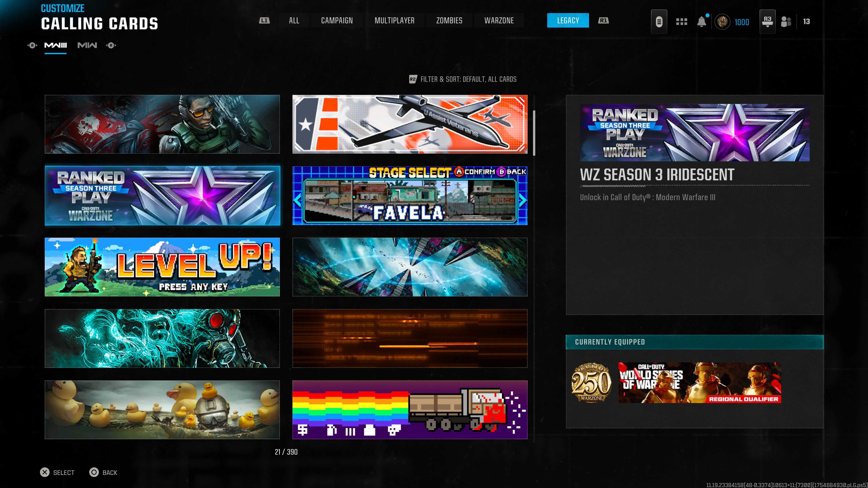The height and width of the screenshot is (488, 868).
Task: Switch to the Zombies tab
Action: pos(449,21)
